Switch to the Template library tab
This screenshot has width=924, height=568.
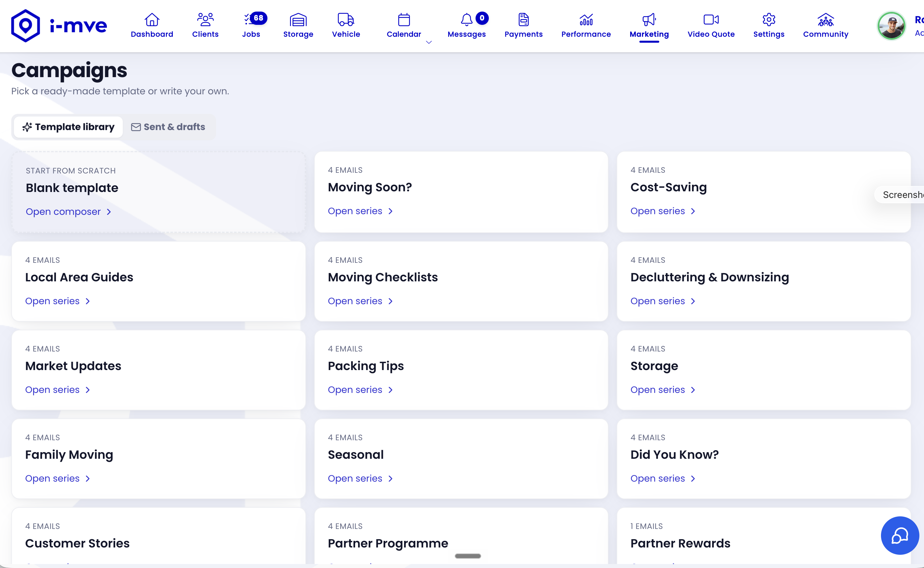68,127
